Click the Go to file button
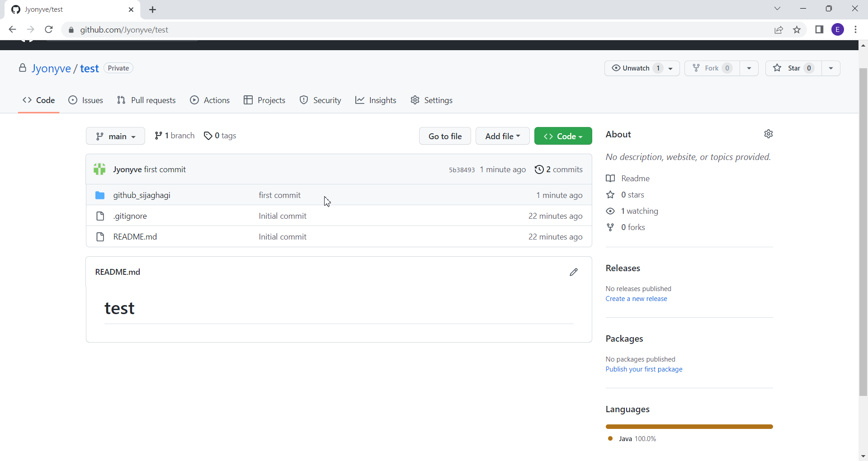868x461 pixels. tap(445, 136)
